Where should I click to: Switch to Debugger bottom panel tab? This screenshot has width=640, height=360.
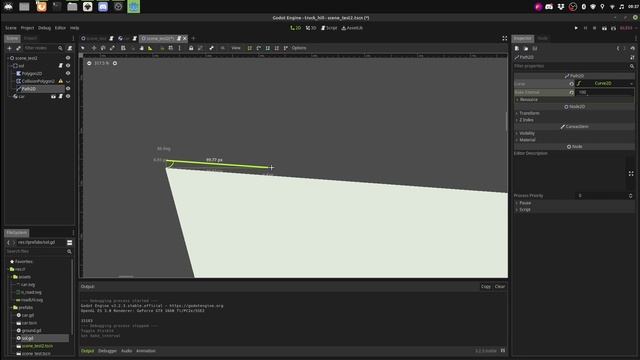tap(107, 351)
